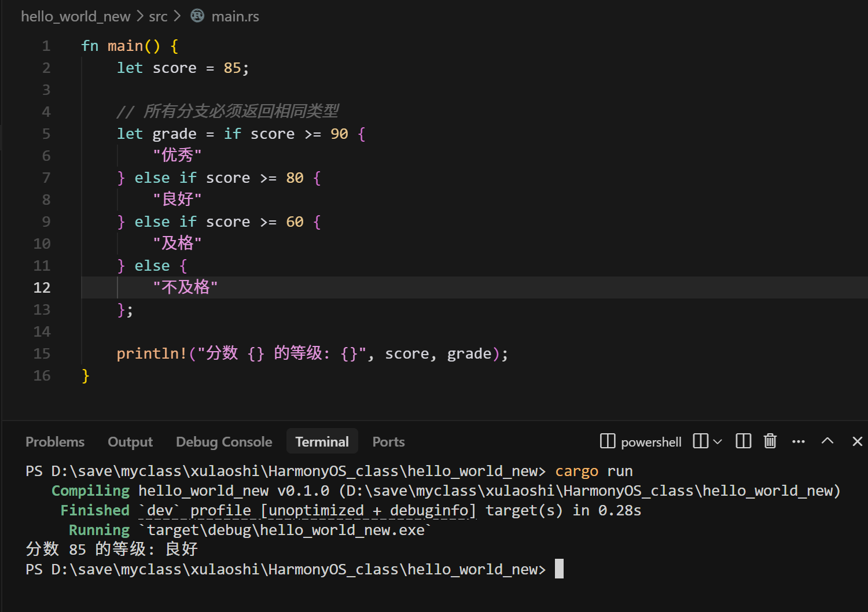The width and height of the screenshot is (868, 612).
Task: Click line number 5 in the gutter
Action: 46,134
